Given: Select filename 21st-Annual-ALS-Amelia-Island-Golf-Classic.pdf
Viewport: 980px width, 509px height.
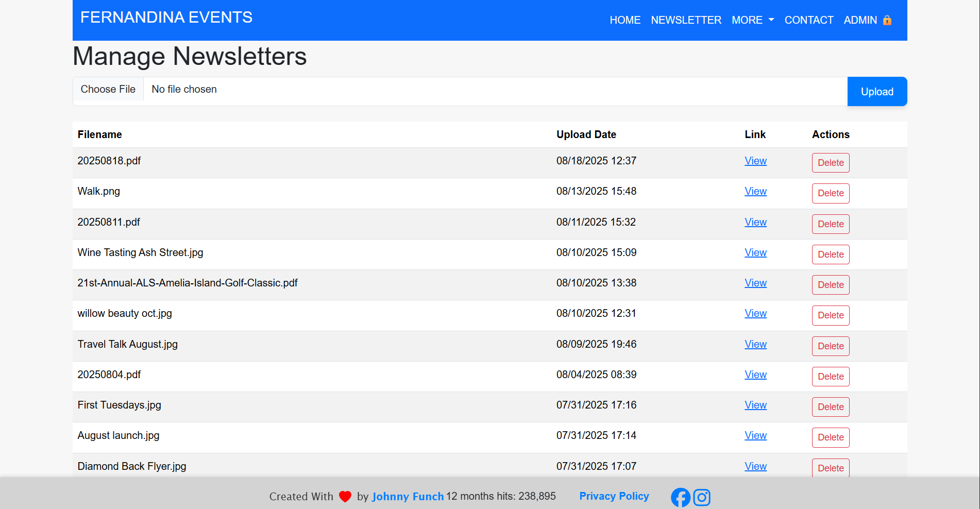Looking at the screenshot, I should 188,283.
